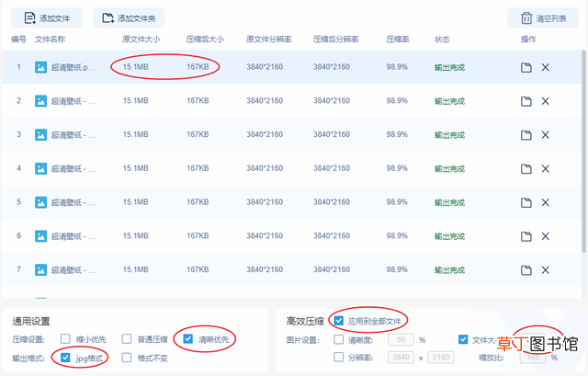588x376 pixels.
Task: Toggle the 文件大小 checkbox
Action: pos(463,339)
